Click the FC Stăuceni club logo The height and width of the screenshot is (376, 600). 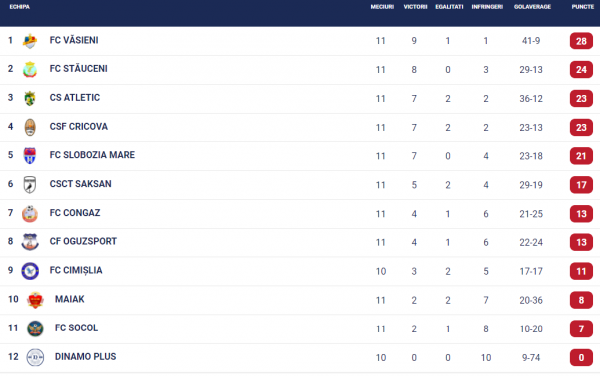click(x=30, y=70)
